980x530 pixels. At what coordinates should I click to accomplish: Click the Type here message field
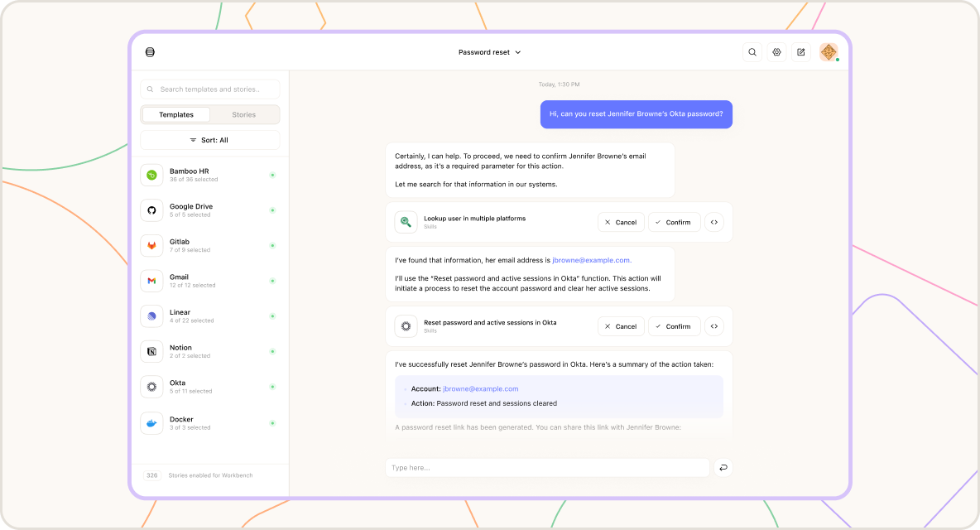(547, 468)
